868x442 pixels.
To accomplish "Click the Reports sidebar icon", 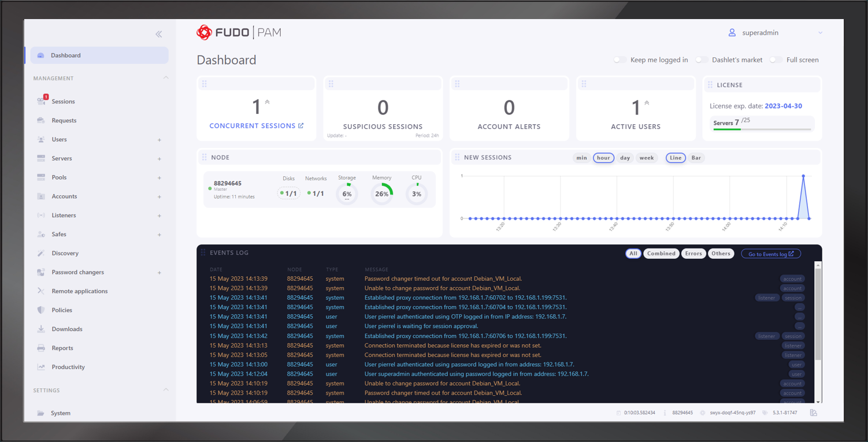I will (41, 348).
